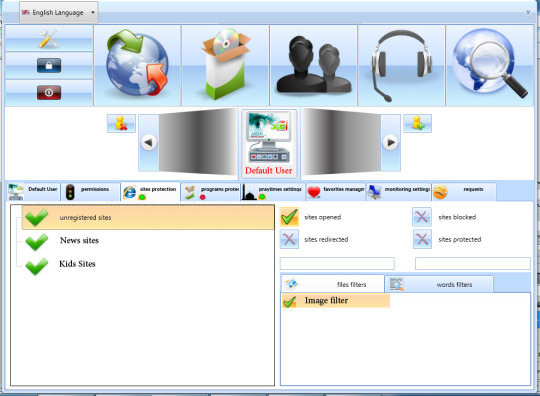Open the English Language dropdown
Image resolution: width=540 pixels, height=396 pixels.
tap(59, 12)
